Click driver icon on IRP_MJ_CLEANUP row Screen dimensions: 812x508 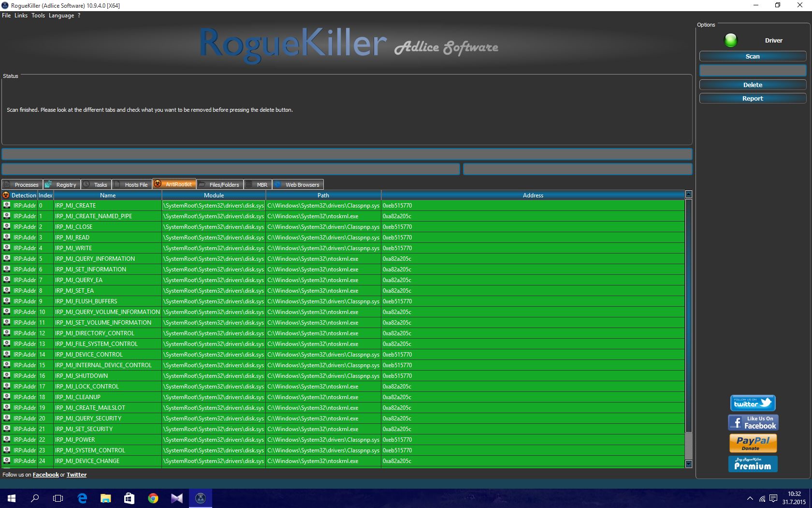(x=7, y=397)
